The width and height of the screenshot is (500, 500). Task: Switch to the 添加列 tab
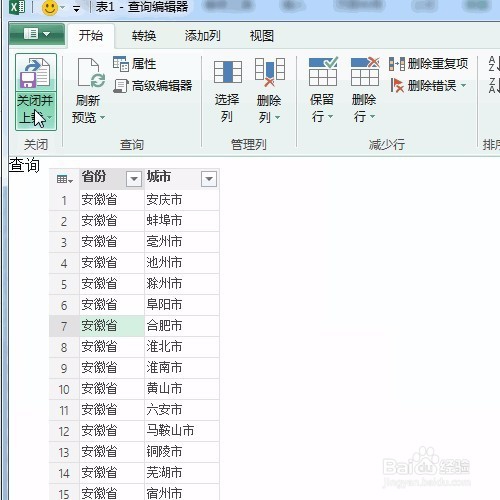(203, 36)
